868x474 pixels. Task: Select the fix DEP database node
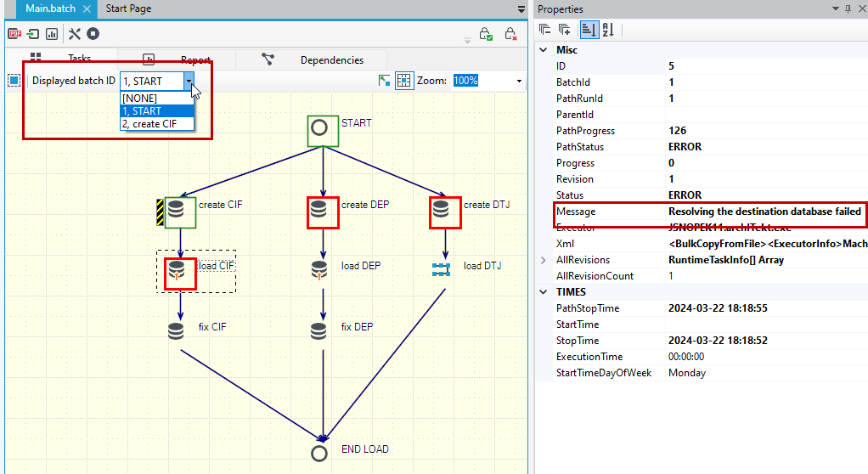[x=318, y=330]
